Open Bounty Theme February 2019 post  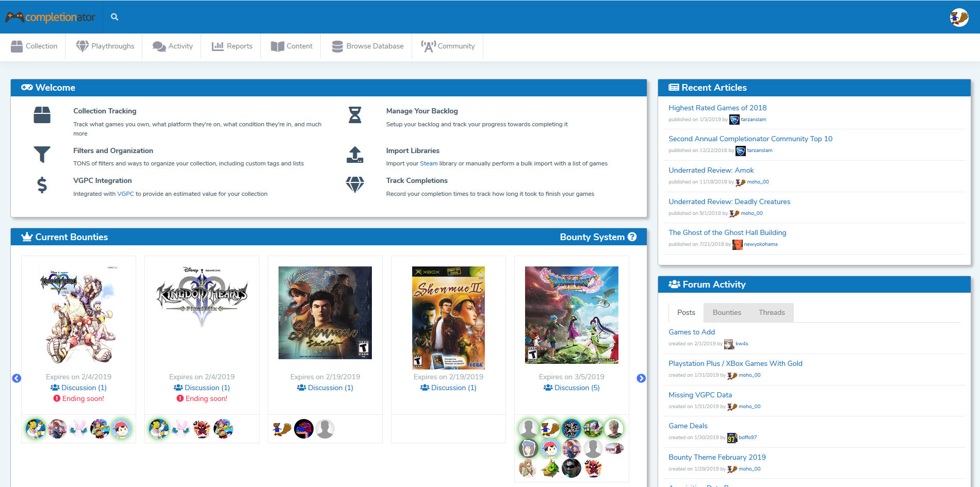(x=717, y=458)
